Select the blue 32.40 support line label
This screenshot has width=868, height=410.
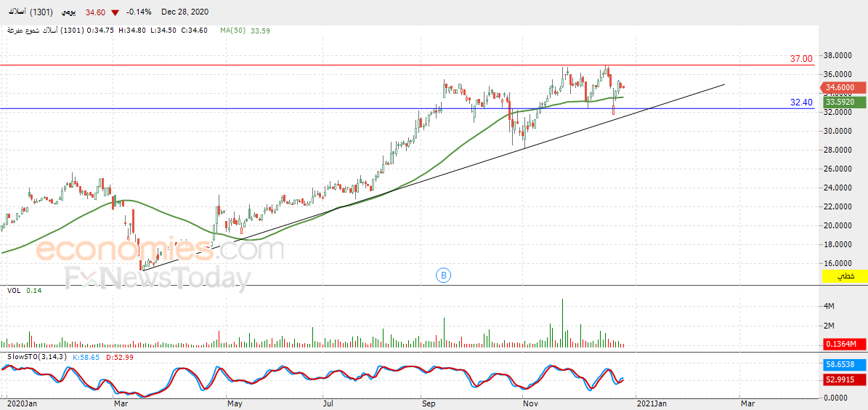[801, 102]
